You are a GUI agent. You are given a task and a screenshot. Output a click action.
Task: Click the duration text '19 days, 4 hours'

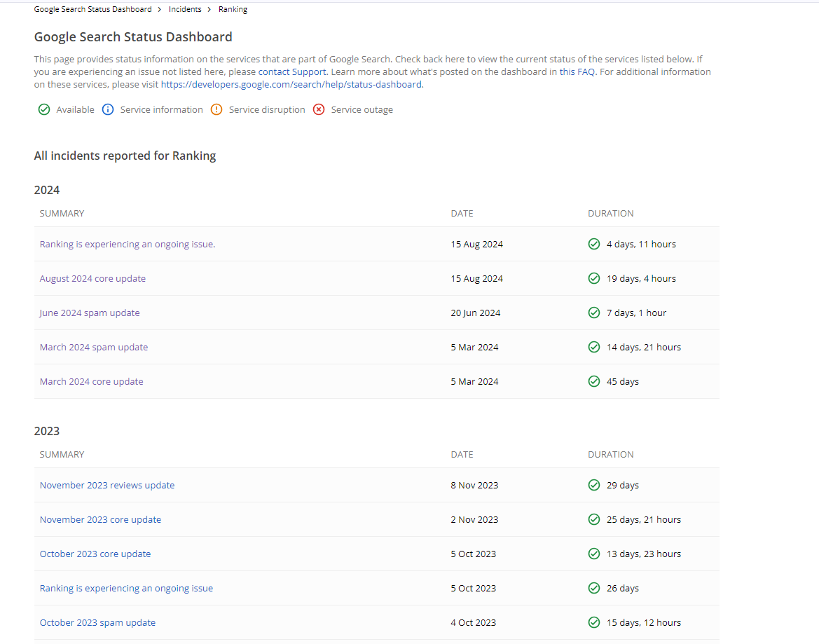(x=641, y=279)
